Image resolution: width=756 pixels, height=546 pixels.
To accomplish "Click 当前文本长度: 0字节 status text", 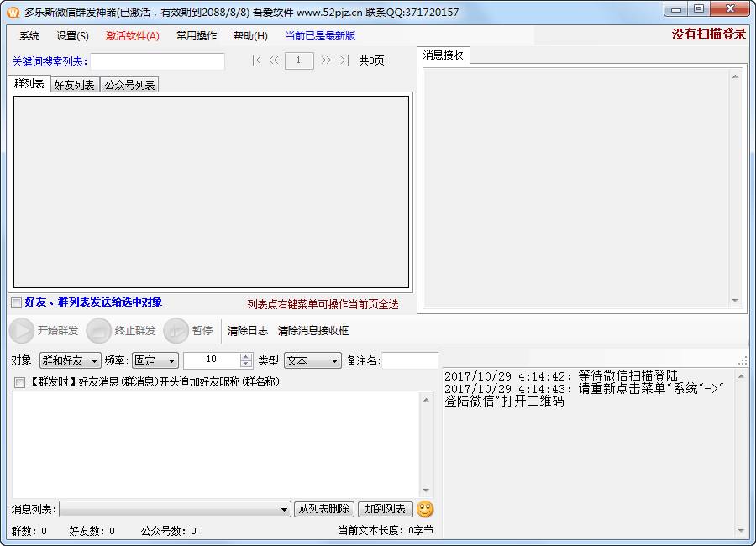I will (x=386, y=531).
